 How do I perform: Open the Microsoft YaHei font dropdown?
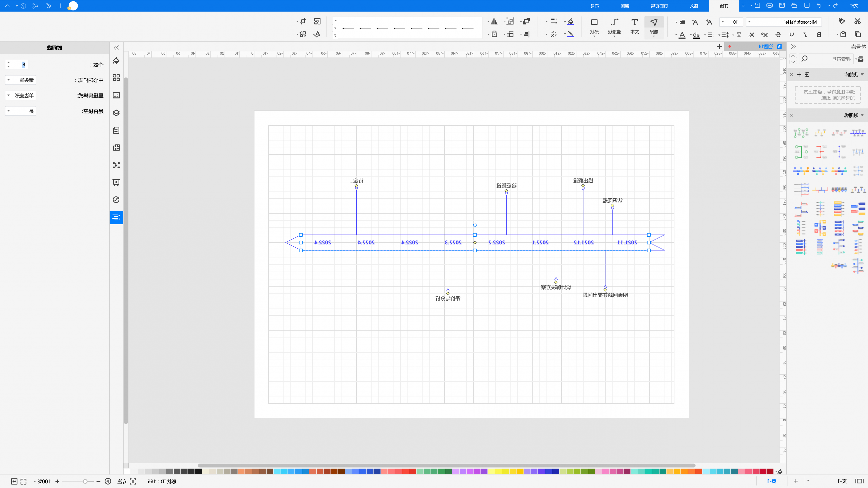pos(784,22)
